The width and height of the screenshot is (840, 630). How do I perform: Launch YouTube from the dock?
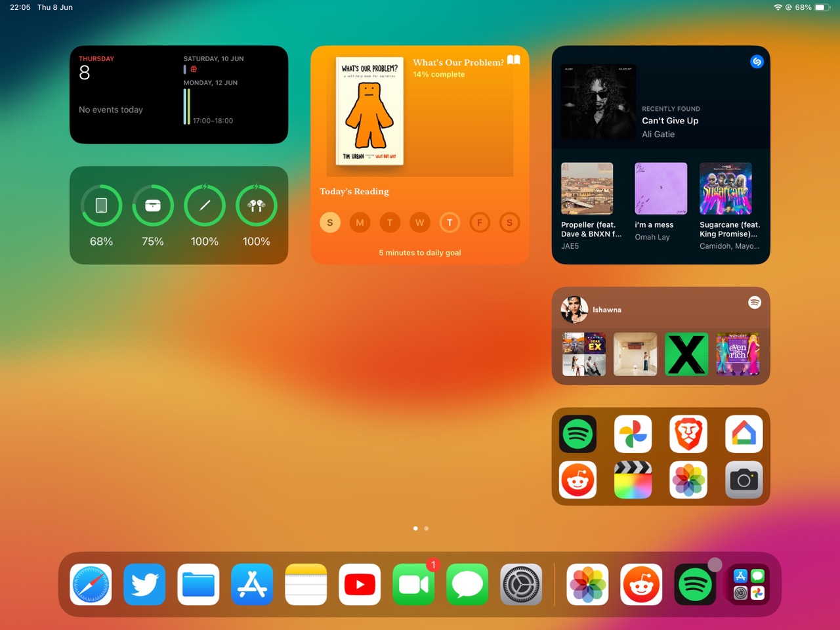click(x=360, y=584)
